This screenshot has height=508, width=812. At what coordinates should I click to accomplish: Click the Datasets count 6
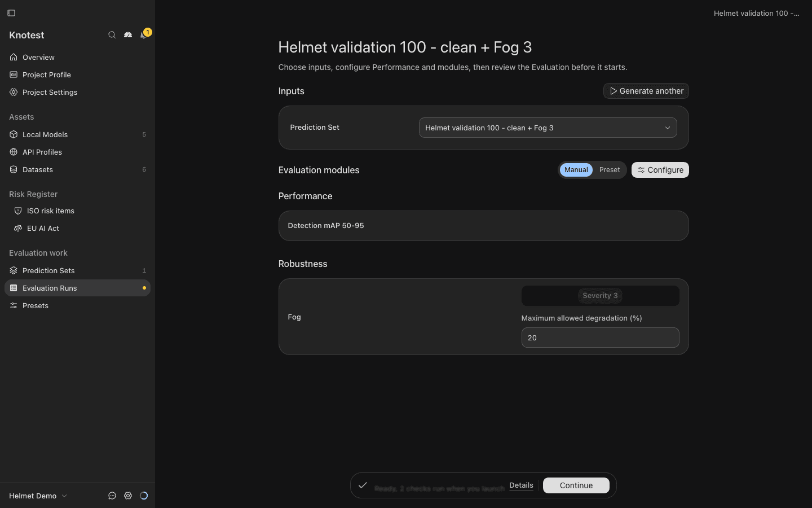pos(144,169)
